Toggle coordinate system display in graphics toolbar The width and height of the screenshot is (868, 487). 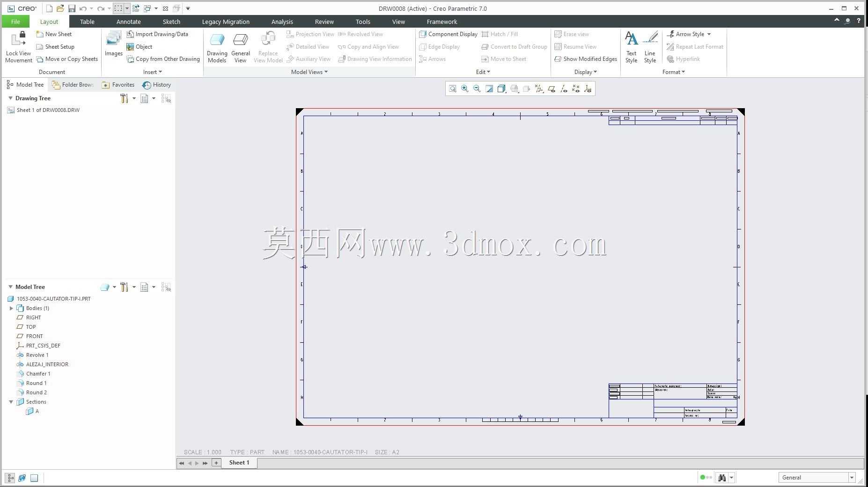(x=588, y=89)
